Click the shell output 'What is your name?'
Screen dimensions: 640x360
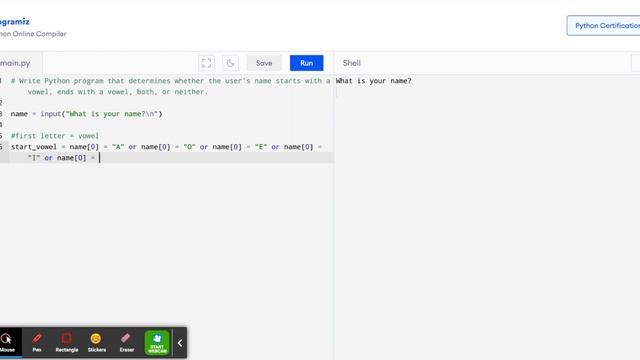tap(373, 81)
